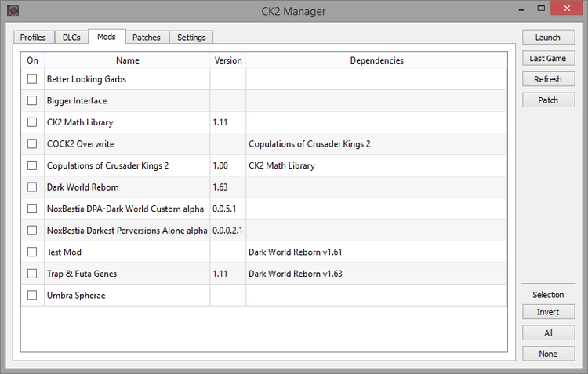This screenshot has height=374, width=588.
Task: Click the Version column header
Action: tap(228, 60)
